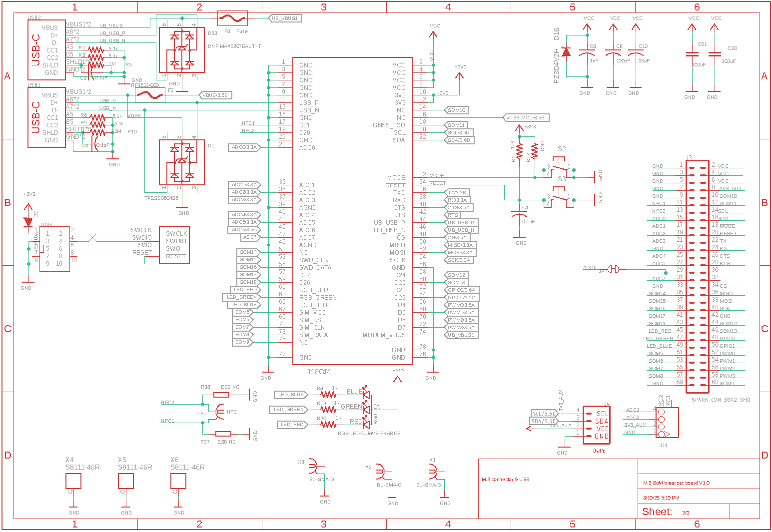Select the PWM3/3.6A net tag
Image resolution: width=772 pixels, height=532 pixels.
[x=461, y=327]
